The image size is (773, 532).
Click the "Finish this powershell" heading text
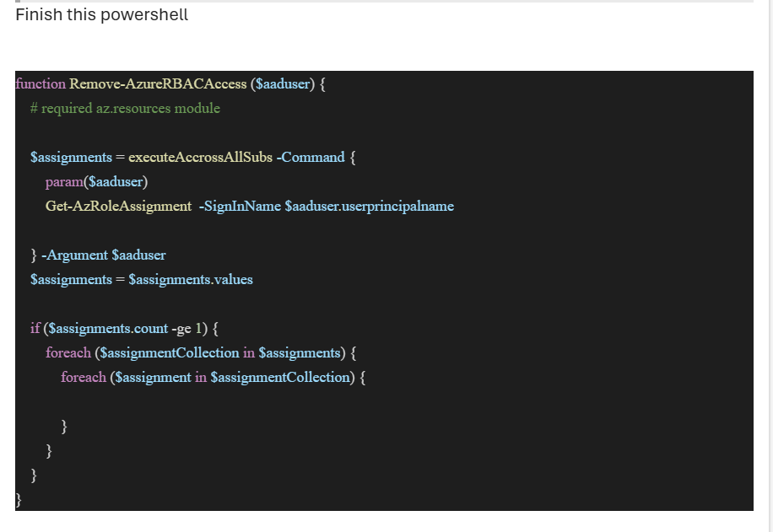click(101, 15)
